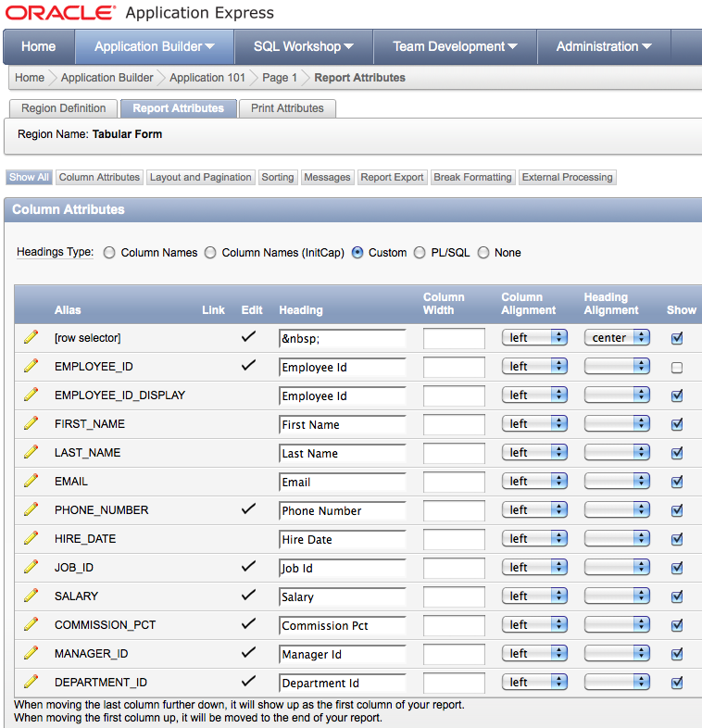Edit FIRST_NAME column via pencil icon
The image size is (702, 728).
pyautogui.click(x=31, y=423)
